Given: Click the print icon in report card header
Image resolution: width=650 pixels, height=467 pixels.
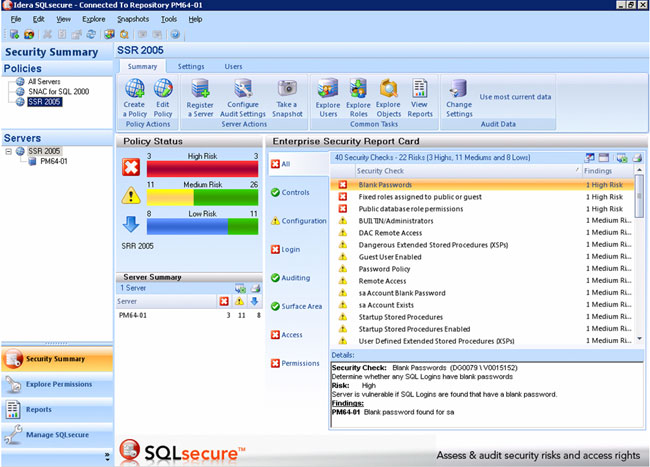Looking at the screenshot, I should pyautogui.click(x=637, y=157).
